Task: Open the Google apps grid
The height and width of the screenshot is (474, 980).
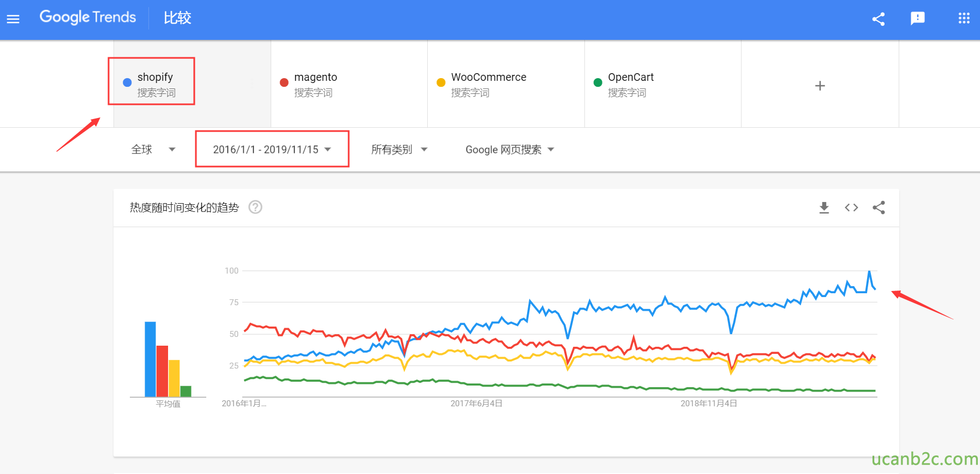Action: click(x=964, y=19)
